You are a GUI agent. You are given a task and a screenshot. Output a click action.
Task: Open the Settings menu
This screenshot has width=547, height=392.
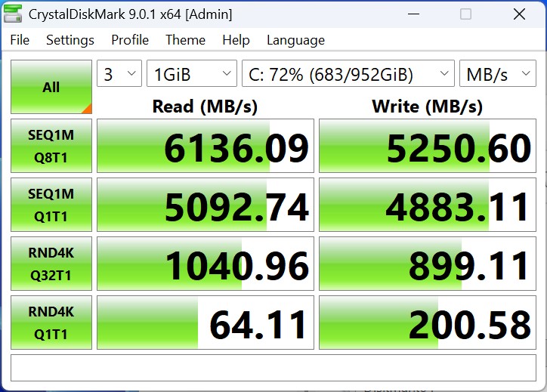click(70, 40)
